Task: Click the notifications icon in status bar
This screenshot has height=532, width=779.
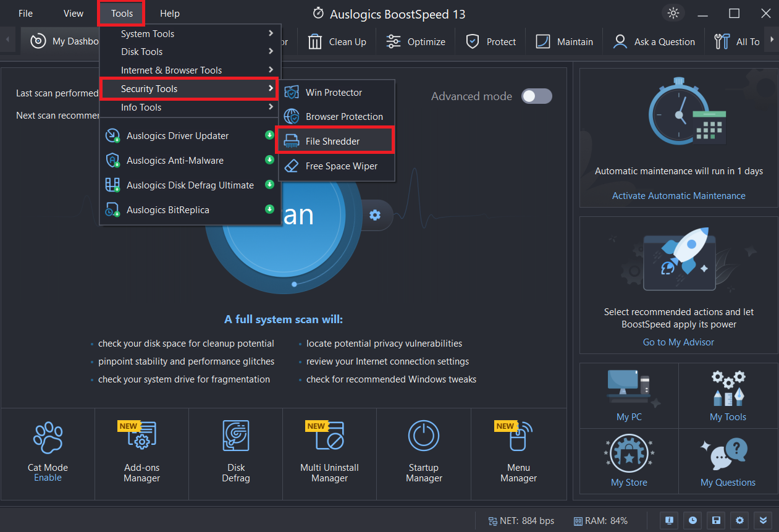Action: (670, 520)
